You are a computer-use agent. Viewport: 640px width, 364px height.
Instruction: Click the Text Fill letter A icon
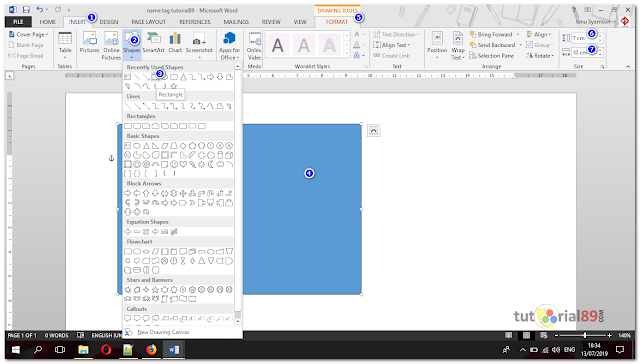tap(357, 34)
